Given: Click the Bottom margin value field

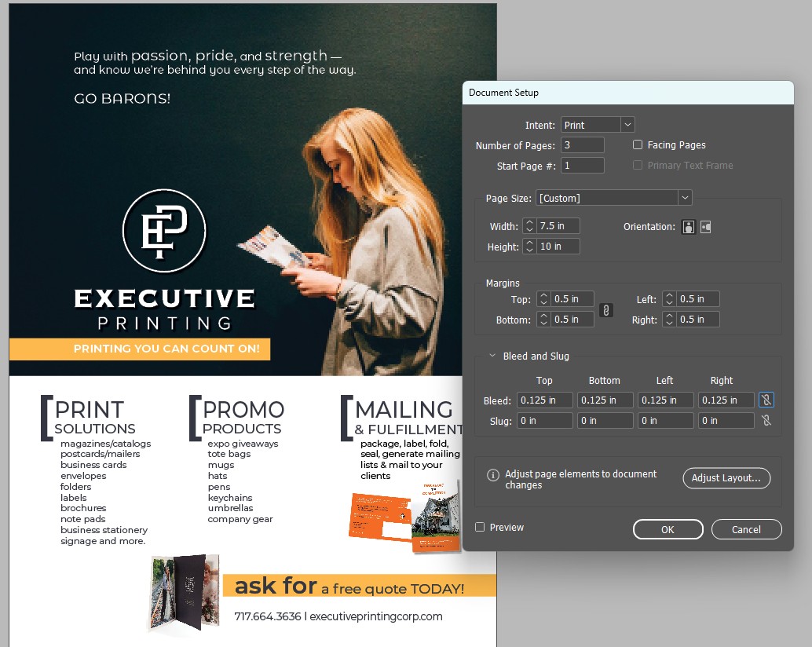Looking at the screenshot, I should (x=572, y=320).
